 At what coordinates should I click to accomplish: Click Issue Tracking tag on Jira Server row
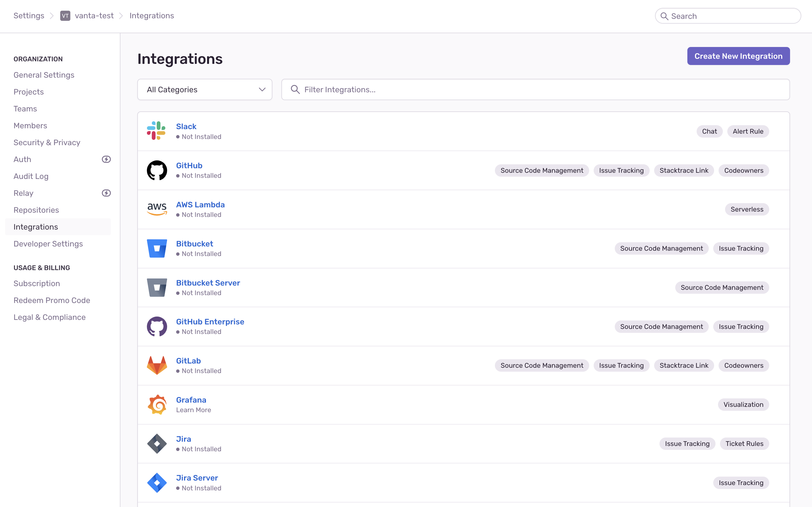click(x=741, y=483)
